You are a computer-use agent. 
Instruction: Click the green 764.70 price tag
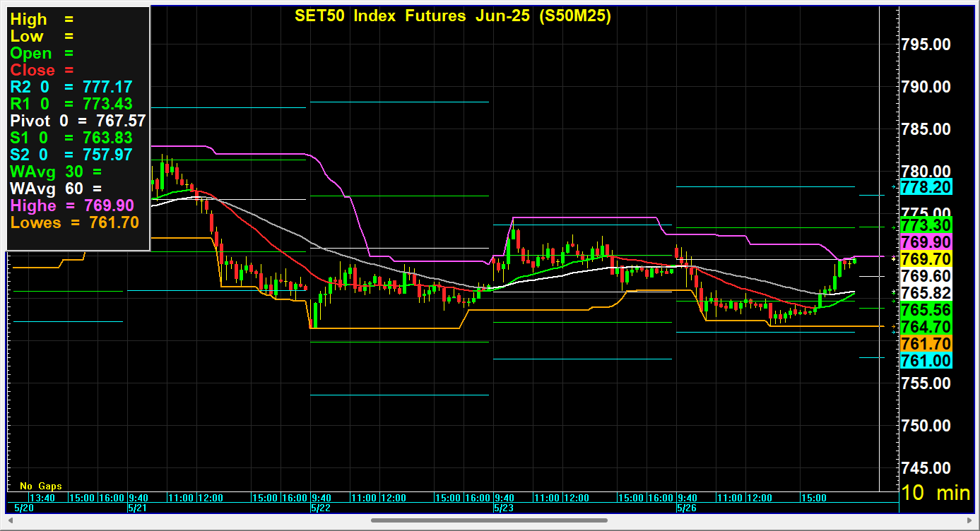click(926, 327)
